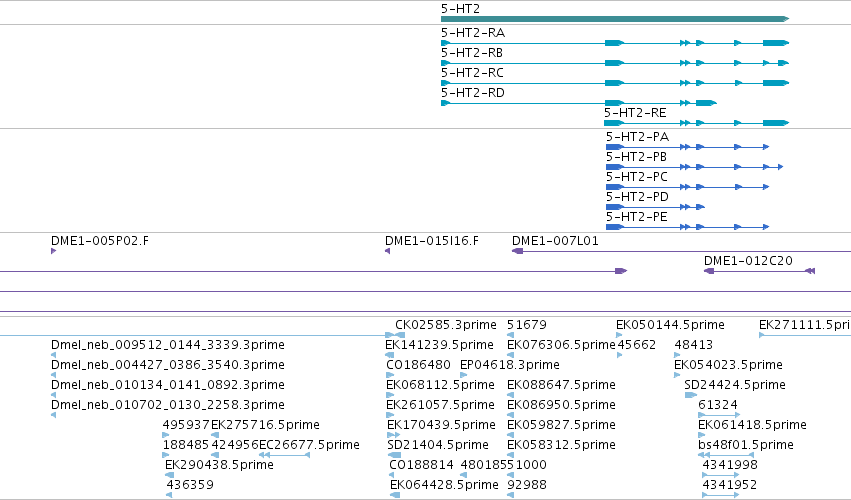The image size is (851, 500).
Task: Select the 5-HT2-PA protein label
Action: tap(637, 137)
